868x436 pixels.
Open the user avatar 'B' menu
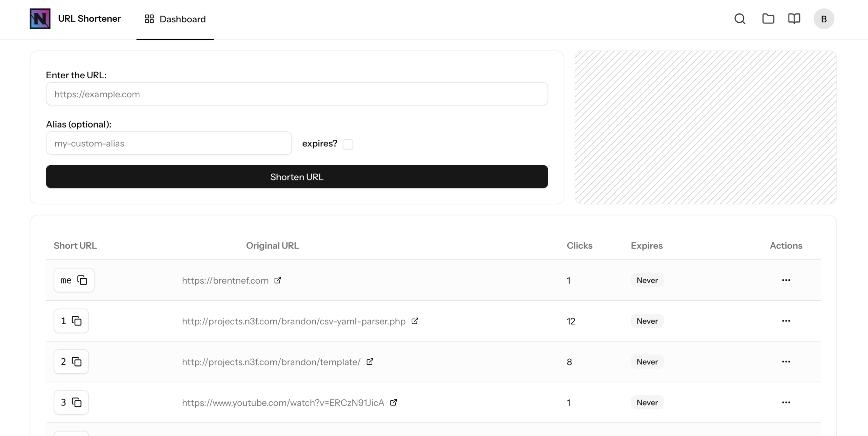tap(824, 19)
